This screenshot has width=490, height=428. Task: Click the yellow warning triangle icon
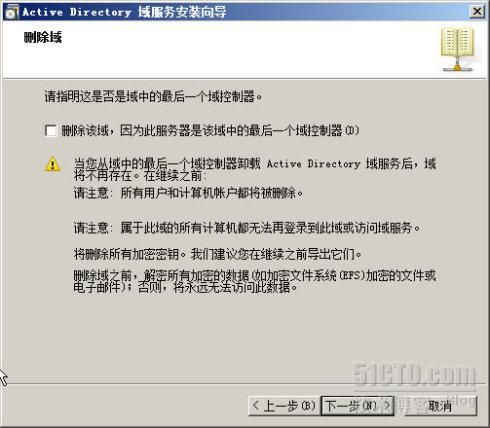[52, 164]
